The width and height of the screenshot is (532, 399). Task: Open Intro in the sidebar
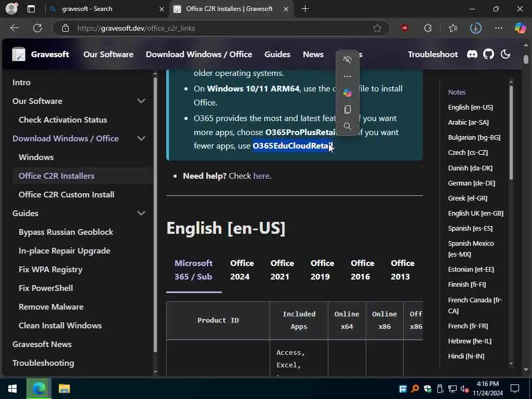point(21,83)
